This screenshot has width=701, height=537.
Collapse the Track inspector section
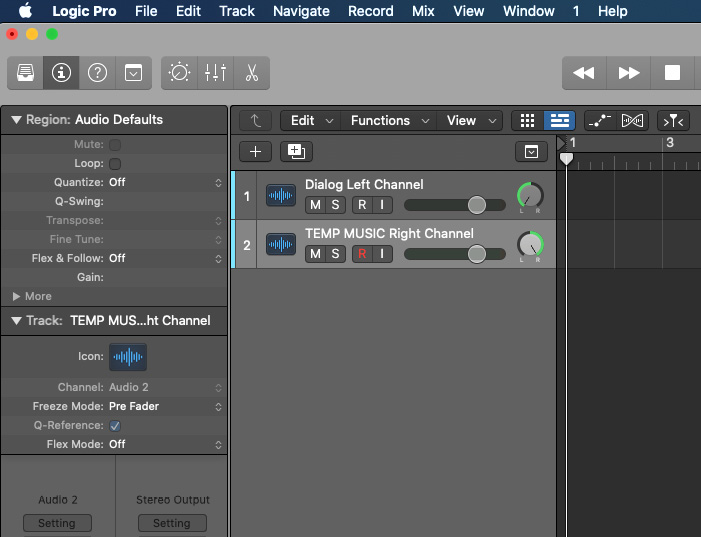[17, 321]
